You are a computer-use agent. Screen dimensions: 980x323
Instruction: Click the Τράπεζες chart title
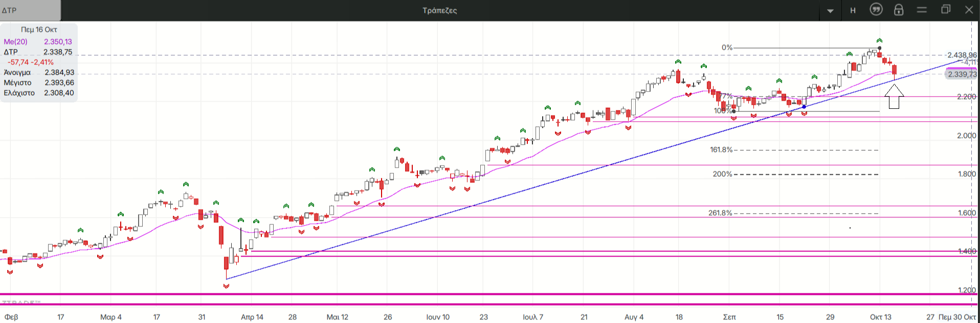pos(439,10)
